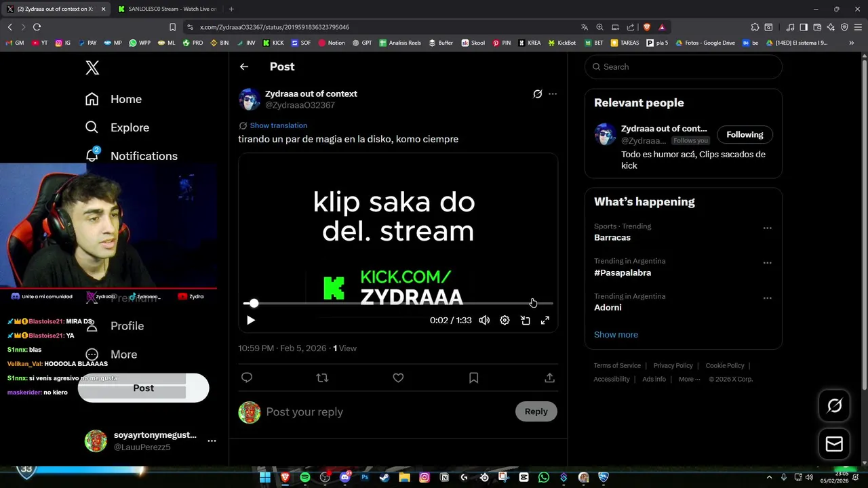
Task: Open Zydraaa out of context avatar
Action: pos(250,99)
